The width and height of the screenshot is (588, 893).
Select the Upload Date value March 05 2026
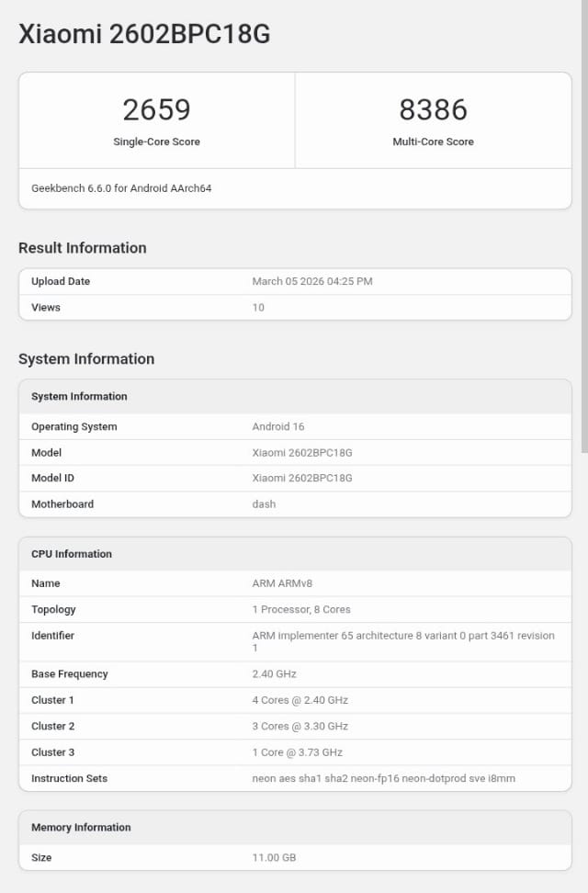pos(312,281)
